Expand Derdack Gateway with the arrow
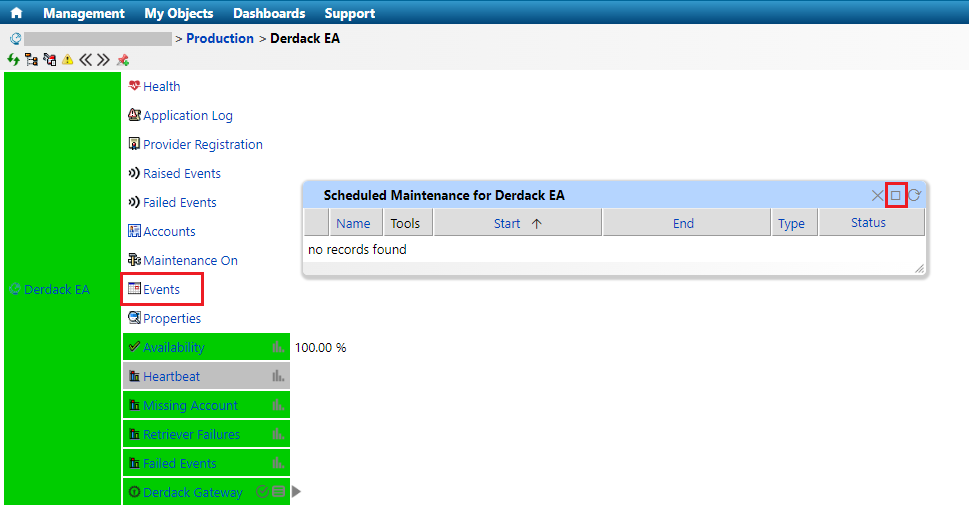The width and height of the screenshot is (969, 514). [296, 492]
